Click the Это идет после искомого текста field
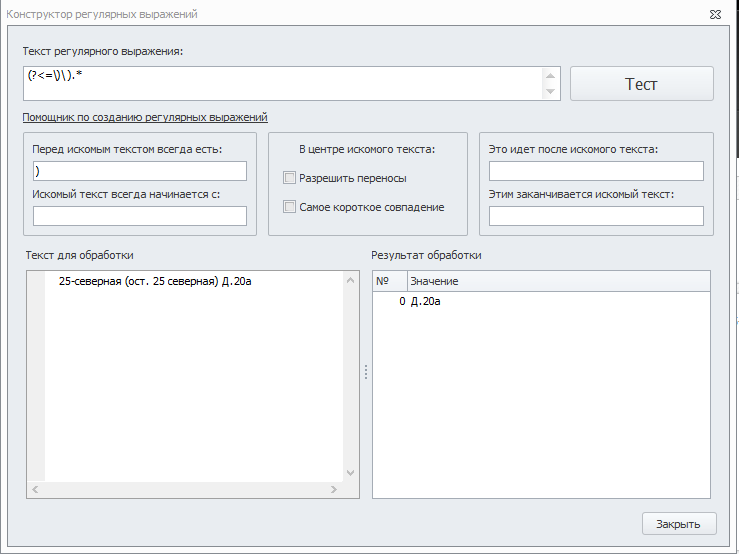The height and width of the screenshot is (554, 739). [596, 171]
